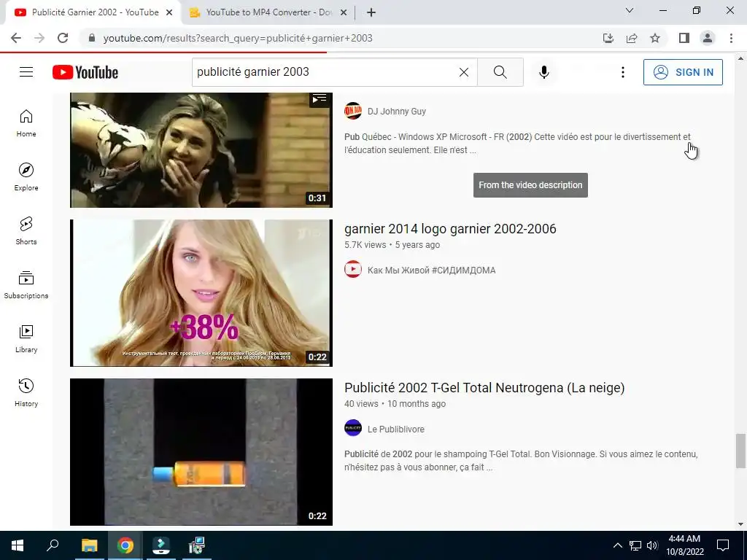Click the DJ Johnny Guy channel avatar
Screen dimensions: 747x560
click(x=353, y=111)
